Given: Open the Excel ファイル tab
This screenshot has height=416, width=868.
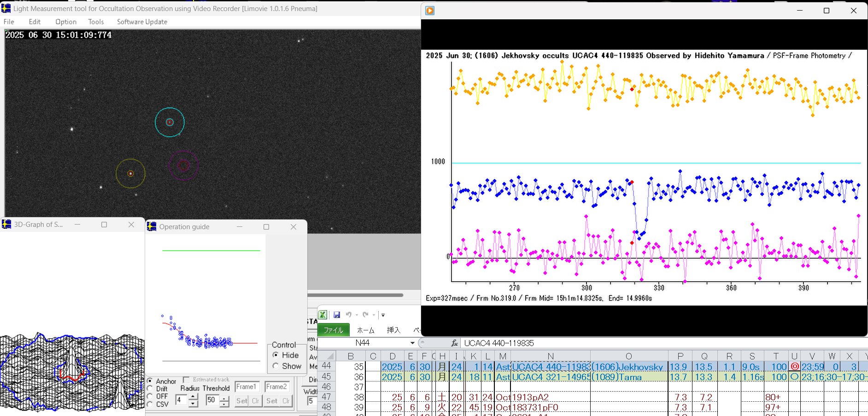Looking at the screenshot, I should 333,330.
